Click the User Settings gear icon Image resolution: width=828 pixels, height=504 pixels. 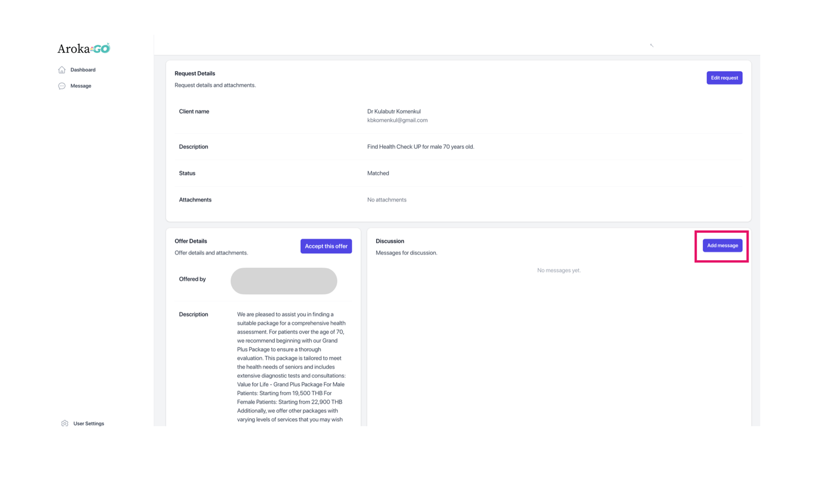(x=65, y=423)
